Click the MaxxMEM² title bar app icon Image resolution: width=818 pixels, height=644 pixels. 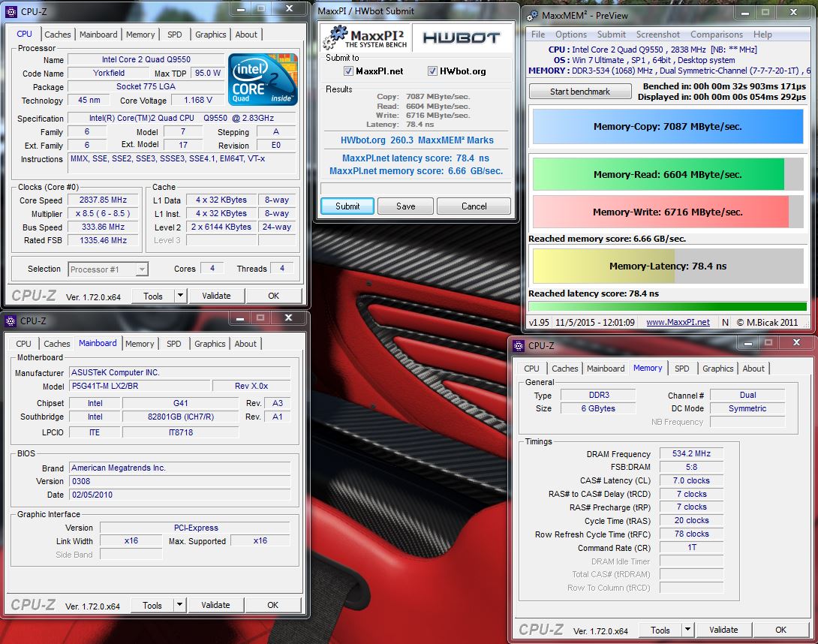click(x=532, y=16)
